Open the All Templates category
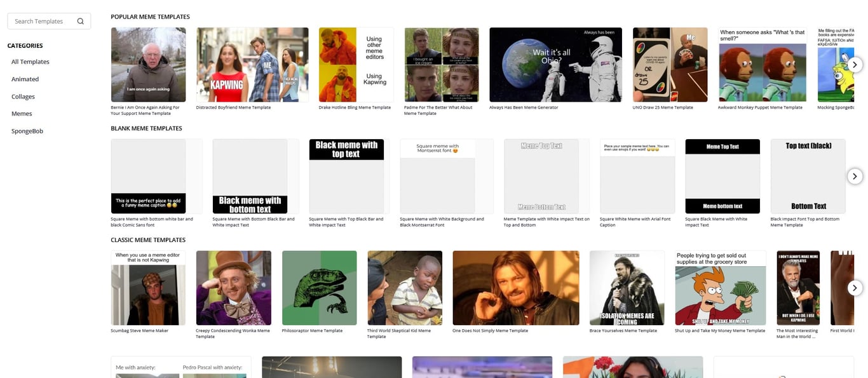This screenshot has width=868, height=378. point(31,62)
